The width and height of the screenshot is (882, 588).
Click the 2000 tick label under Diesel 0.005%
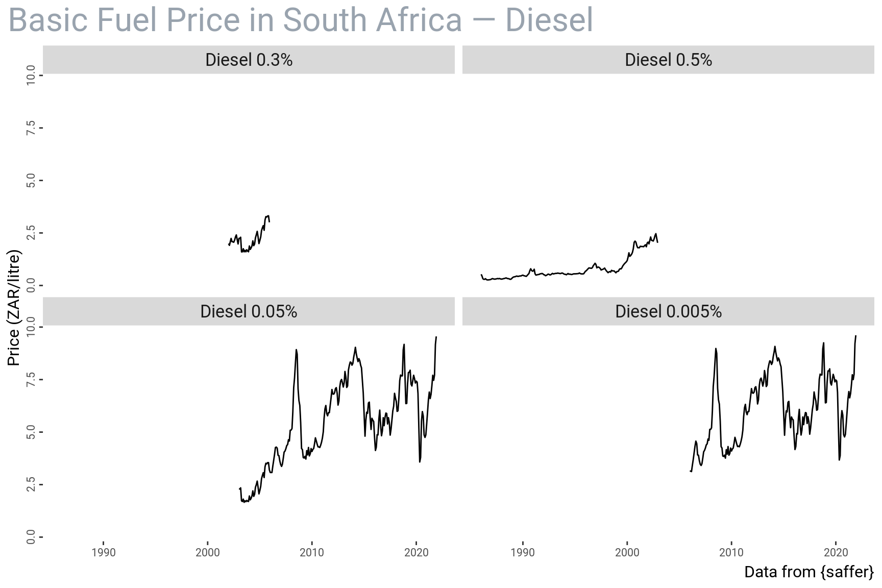coord(627,552)
